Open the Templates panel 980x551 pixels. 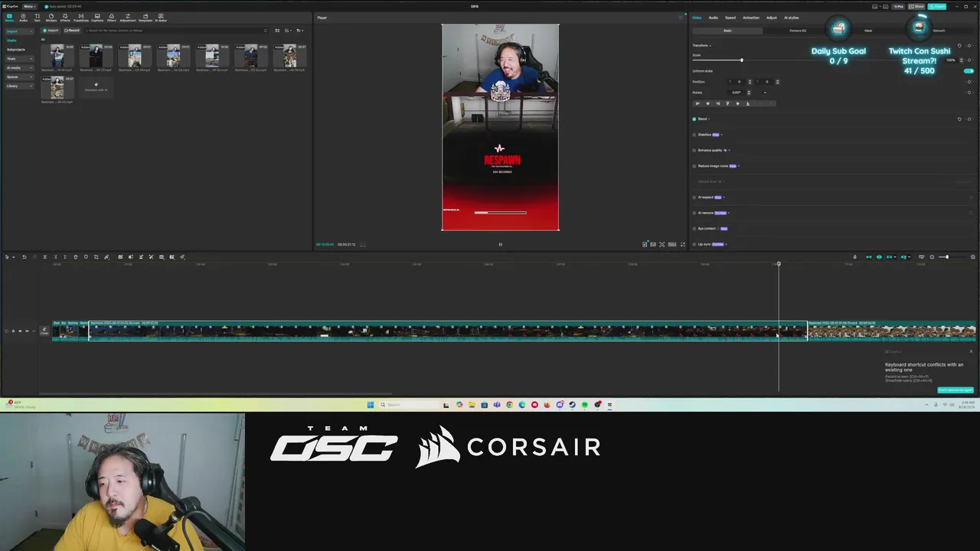coord(145,18)
